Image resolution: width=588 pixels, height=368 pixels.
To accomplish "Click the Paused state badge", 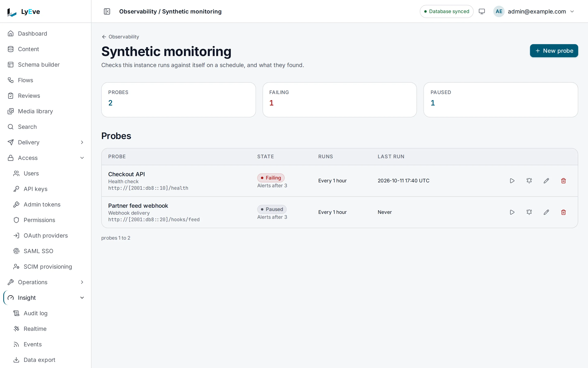I will click(x=272, y=209).
